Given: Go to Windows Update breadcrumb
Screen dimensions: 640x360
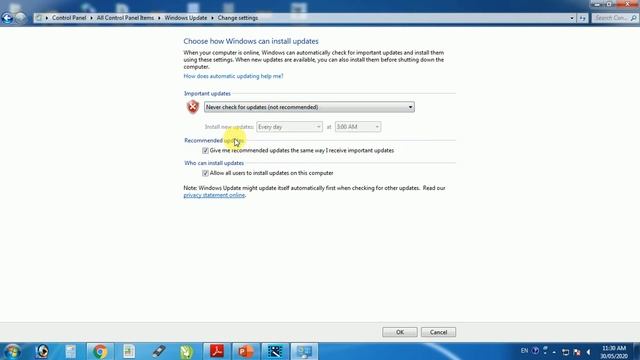Looking at the screenshot, I should click(x=186, y=18).
